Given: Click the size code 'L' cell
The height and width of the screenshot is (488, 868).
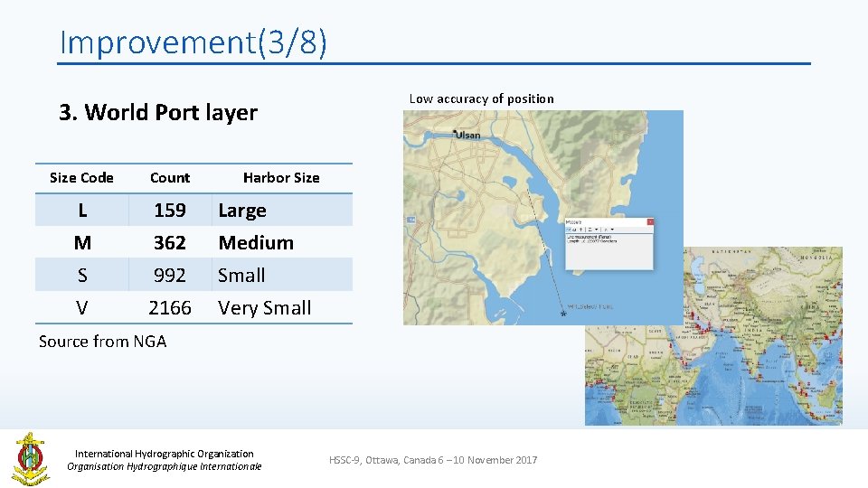Looking at the screenshot, I should pyautogui.click(x=82, y=211).
